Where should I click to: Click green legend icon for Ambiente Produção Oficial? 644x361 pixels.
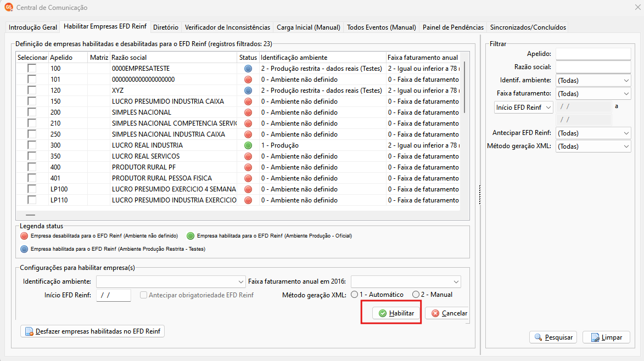click(191, 236)
